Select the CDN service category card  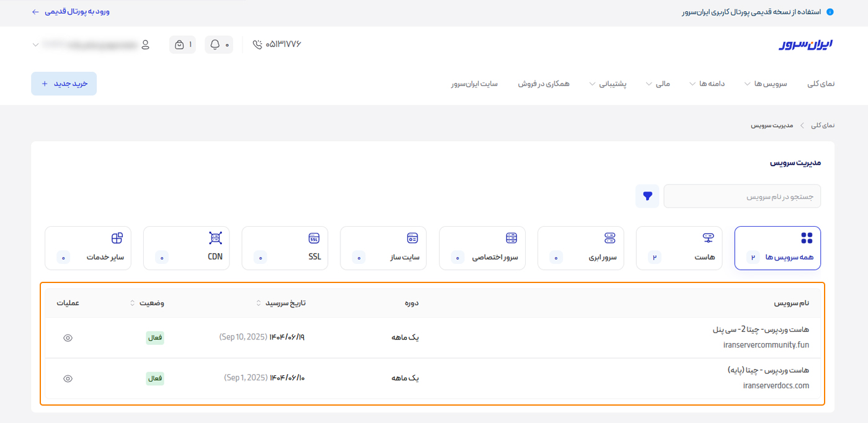pos(187,248)
